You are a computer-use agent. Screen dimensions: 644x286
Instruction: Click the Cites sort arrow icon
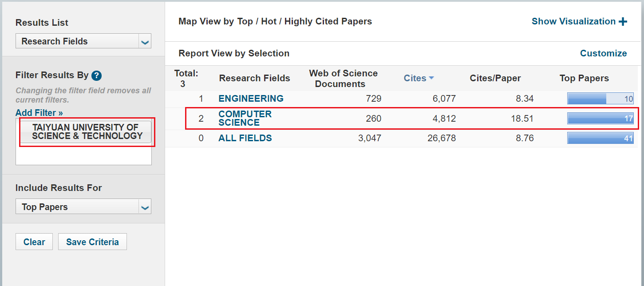coord(431,78)
